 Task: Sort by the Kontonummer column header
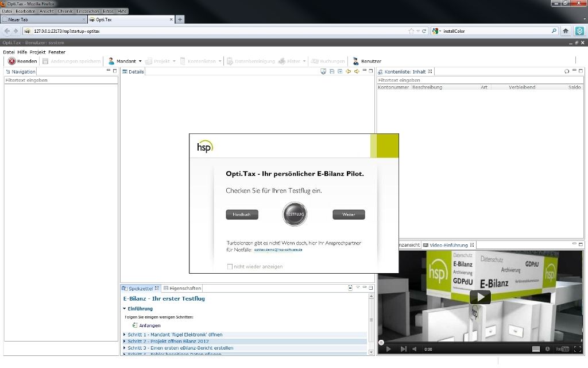[393, 87]
